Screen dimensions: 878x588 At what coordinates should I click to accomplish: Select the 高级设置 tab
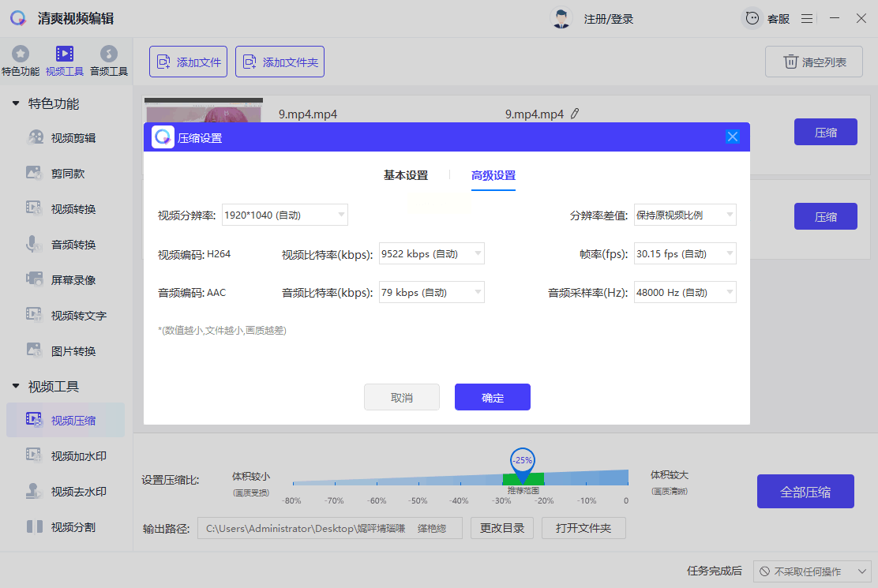(493, 175)
